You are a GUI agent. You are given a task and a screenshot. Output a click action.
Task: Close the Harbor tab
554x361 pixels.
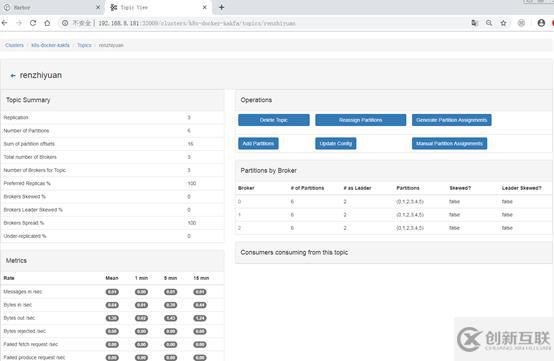pos(98,7)
